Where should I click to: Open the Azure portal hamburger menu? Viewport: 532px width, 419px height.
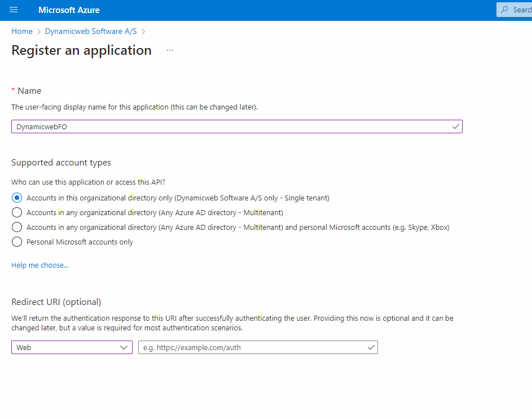pyautogui.click(x=14, y=10)
